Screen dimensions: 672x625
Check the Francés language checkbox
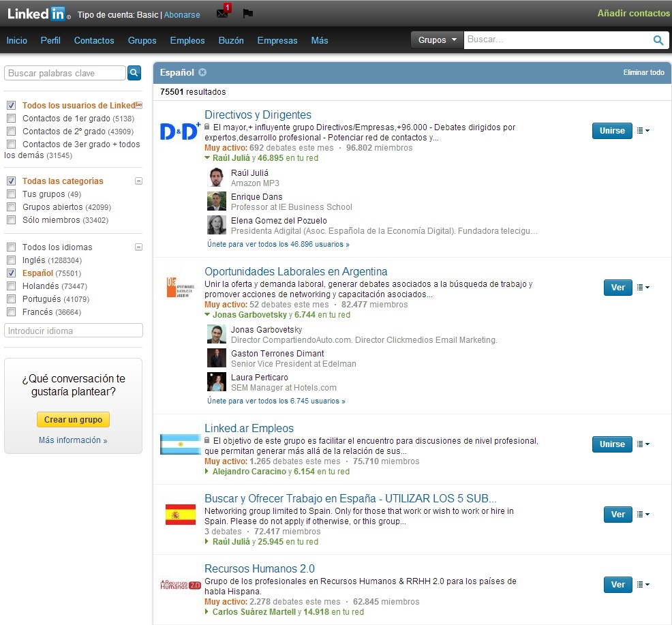click(x=12, y=311)
